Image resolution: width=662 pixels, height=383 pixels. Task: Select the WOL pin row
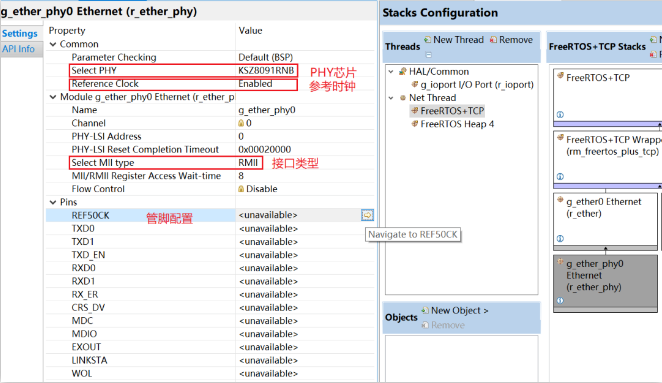click(x=210, y=373)
